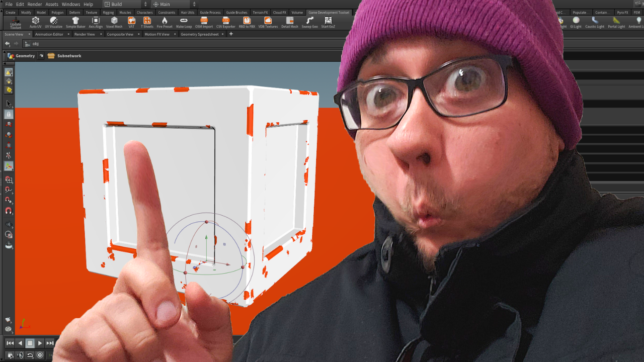Image resolution: width=644 pixels, height=362 pixels.
Task: Select the Auto UV shelf tool
Action: pyautogui.click(x=35, y=21)
